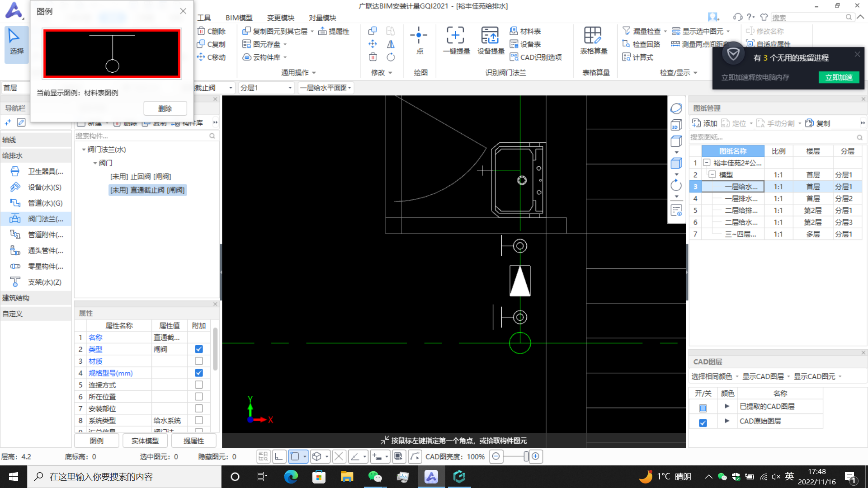The width and height of the screenshot is (868, 488).
Task: Toggle CAD原始图层 checkbox
Action: coord(703,423)
